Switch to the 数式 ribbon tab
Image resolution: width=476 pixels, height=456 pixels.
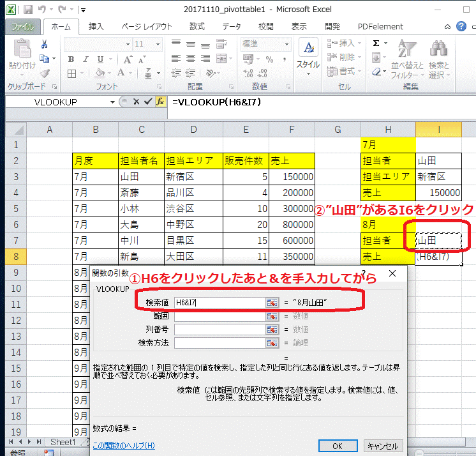coord(197,26)
